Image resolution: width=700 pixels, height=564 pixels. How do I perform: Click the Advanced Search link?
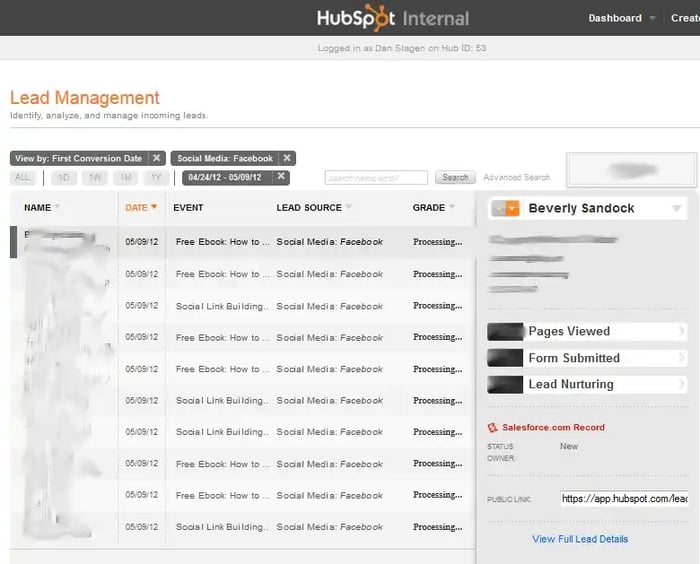click(516, 178)
